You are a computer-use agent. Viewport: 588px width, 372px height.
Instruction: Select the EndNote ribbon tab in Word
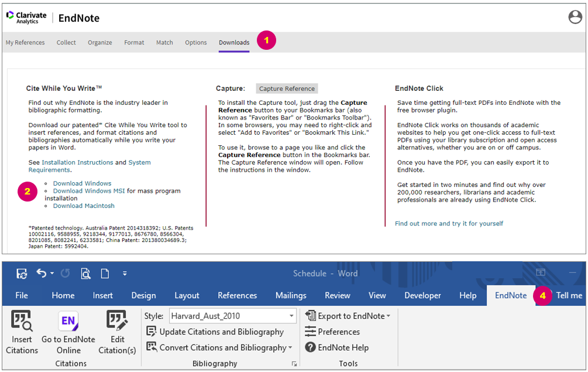point(510,295)
